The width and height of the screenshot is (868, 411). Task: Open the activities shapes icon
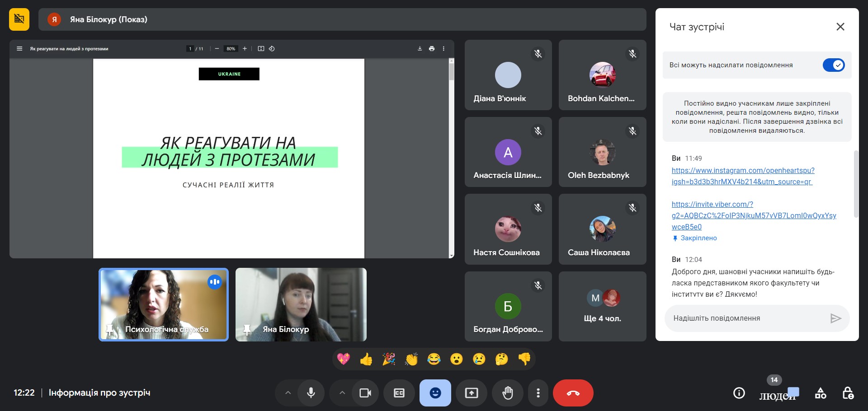821,393
